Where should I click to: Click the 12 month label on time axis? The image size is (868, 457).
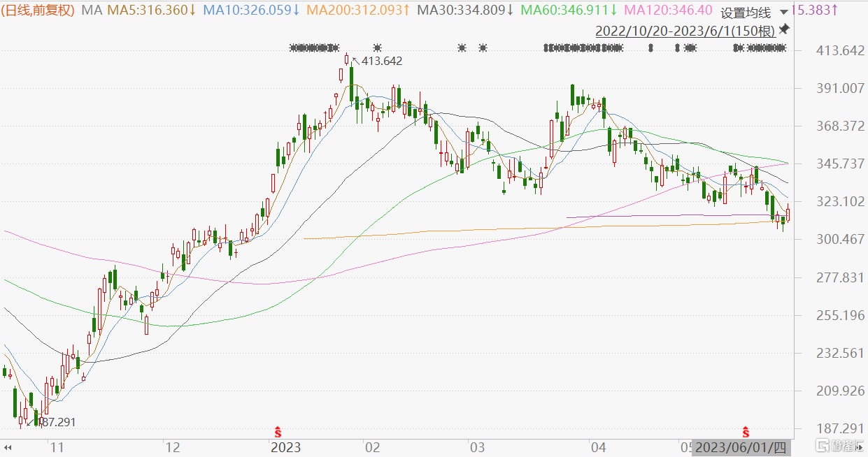[172, 447]
